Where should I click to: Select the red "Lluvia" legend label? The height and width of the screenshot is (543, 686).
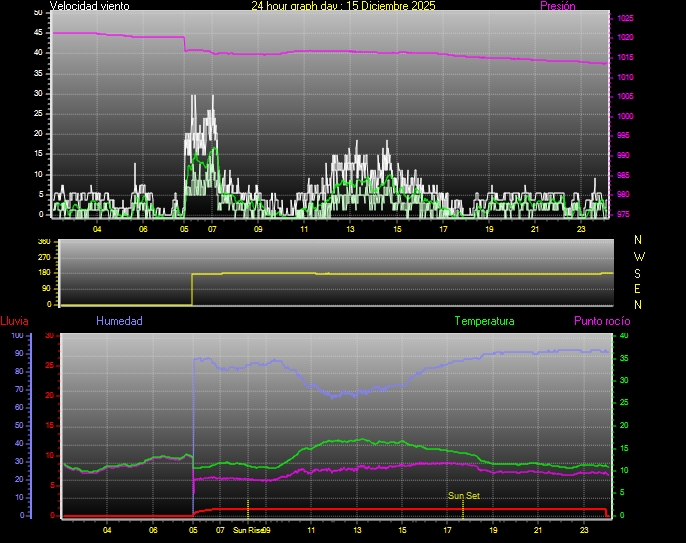[14, 321]
